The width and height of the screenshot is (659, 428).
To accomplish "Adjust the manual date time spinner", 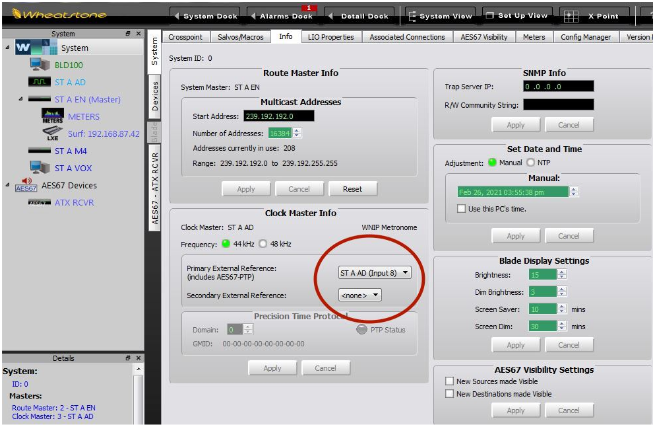I will [x=574, y=192].
